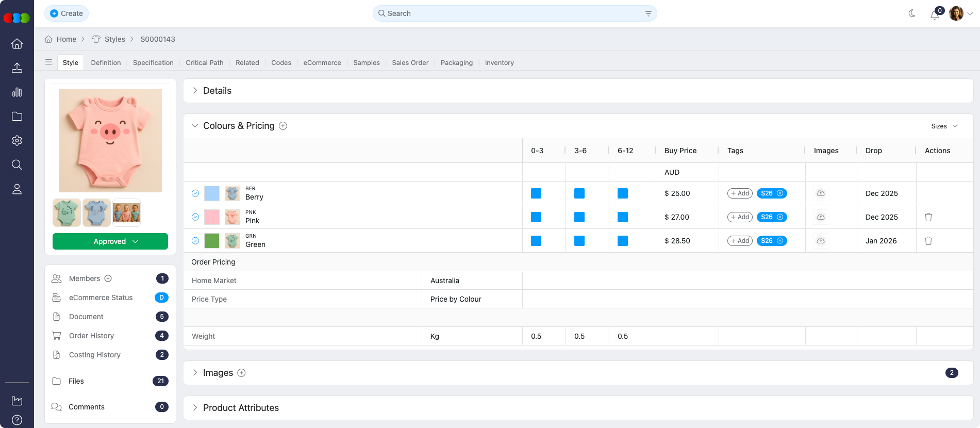Expand the Details section
Screen dimensions: 980x428
tap(195, 91)
